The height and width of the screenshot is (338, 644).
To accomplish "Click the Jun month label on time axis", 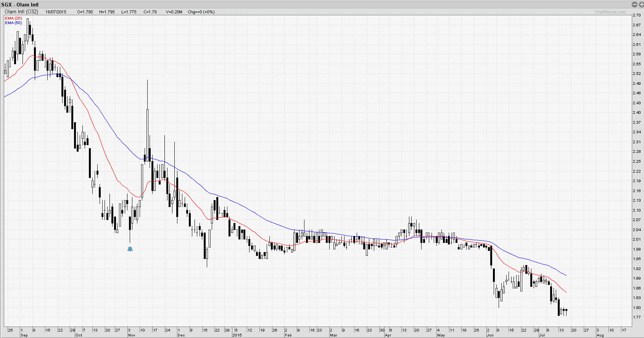I will tap(490, 335).
